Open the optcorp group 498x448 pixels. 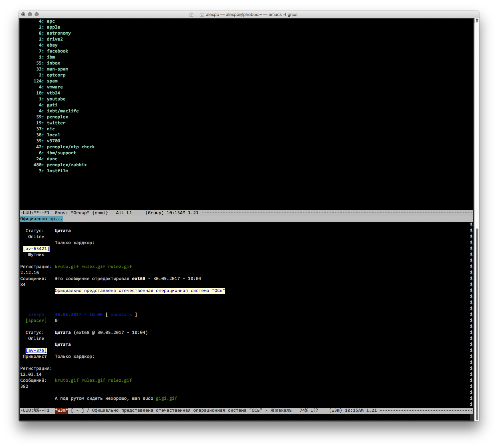point(56,75)
